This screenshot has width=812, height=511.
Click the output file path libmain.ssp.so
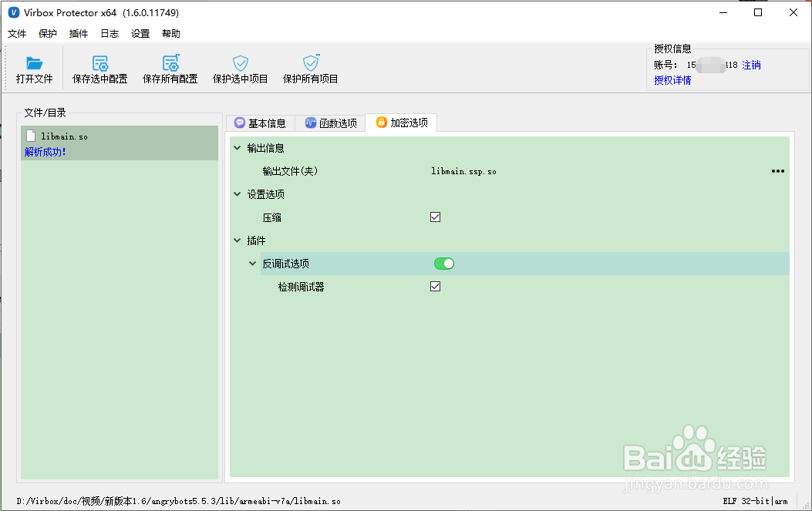coord(463,171)
